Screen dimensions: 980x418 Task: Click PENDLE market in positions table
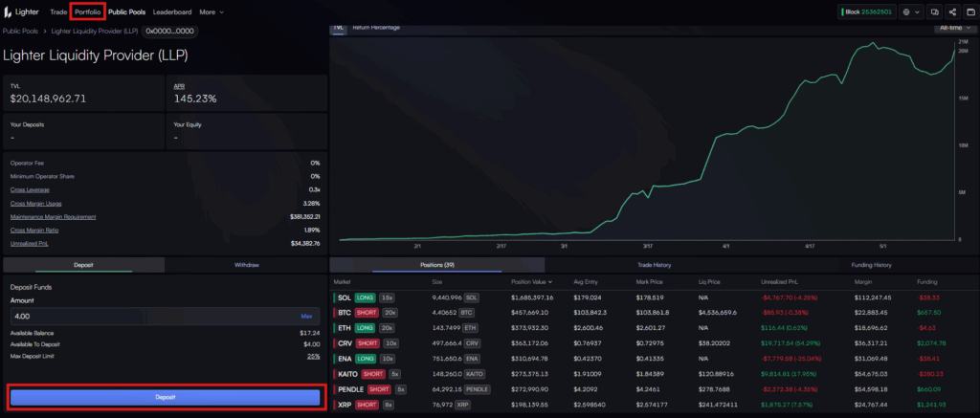tap(351, 389)
